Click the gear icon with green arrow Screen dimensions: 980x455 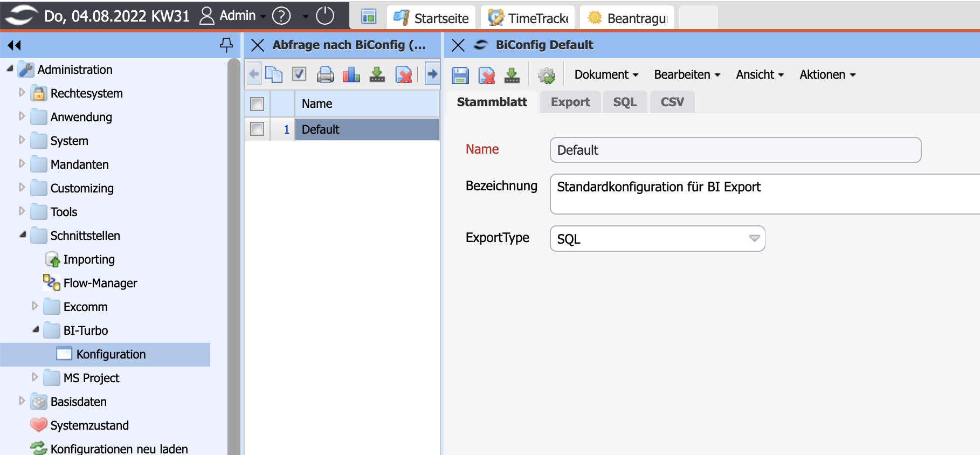[x=547, y=75]
